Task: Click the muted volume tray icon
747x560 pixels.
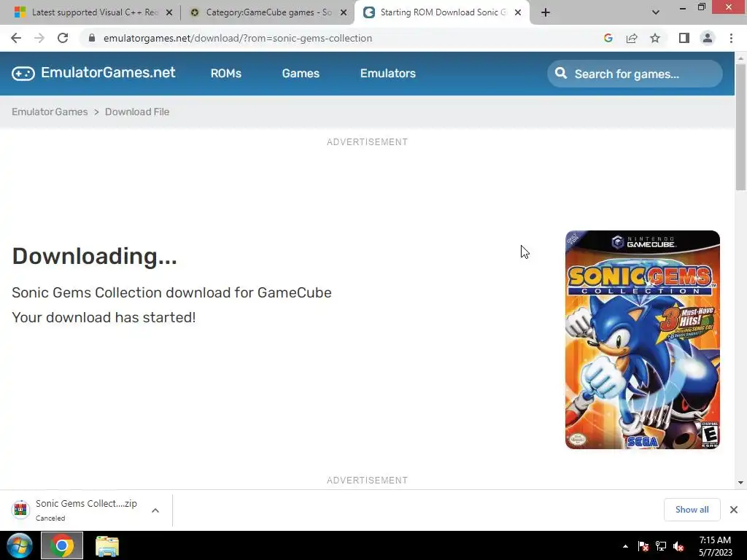Action: 679,546
